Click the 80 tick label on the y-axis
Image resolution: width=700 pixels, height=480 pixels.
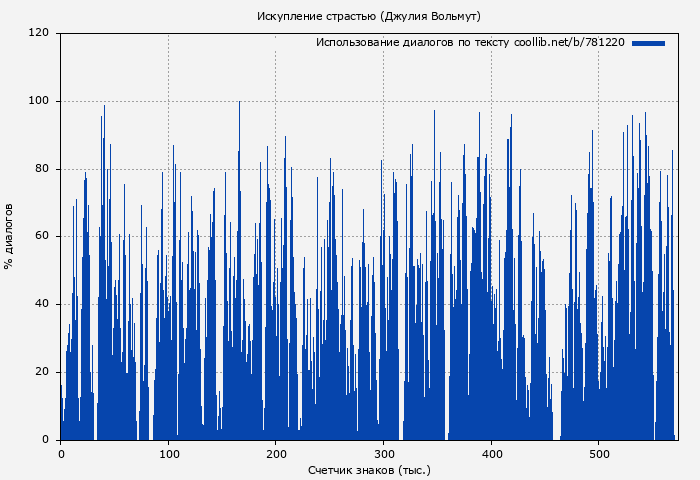pos(42,169)
